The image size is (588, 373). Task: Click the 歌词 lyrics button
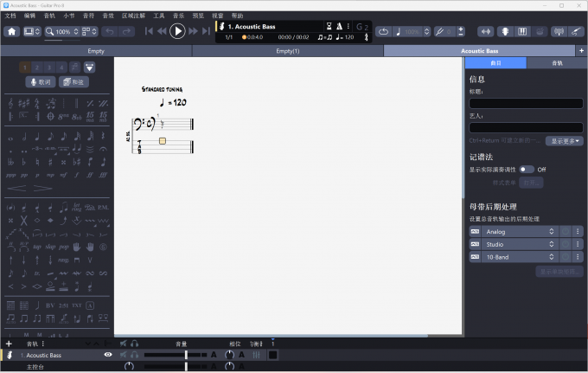[39, 81]
